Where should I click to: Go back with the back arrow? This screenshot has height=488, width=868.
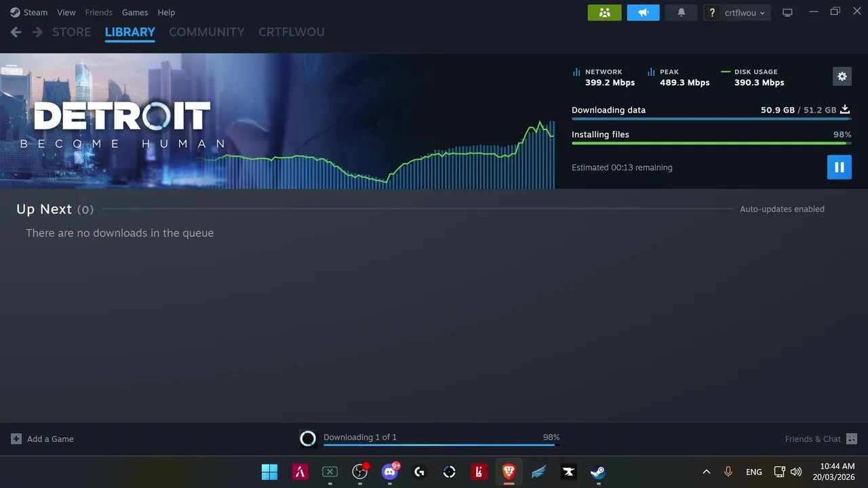[x=16, y=32]
